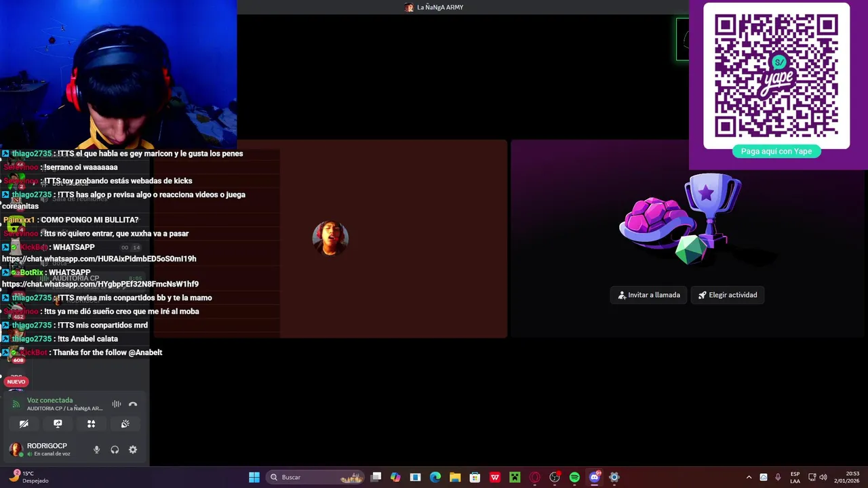Open connection info signal icon
The width and height of the screenshot is (868, 488).
[16, 404]
